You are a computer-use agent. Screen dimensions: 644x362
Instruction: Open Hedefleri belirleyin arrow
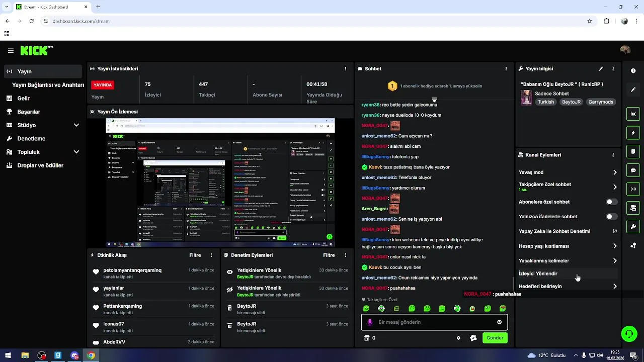(615, 287)
